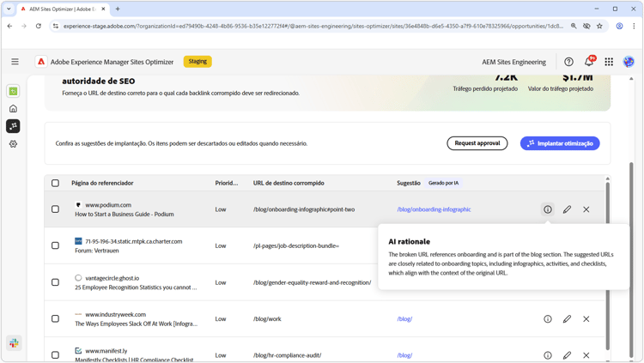Image resolution: width=644 pixels, height=363 pixels.
Task: Open the zoom magnifier icon in address bar
Action: point(574,26)
